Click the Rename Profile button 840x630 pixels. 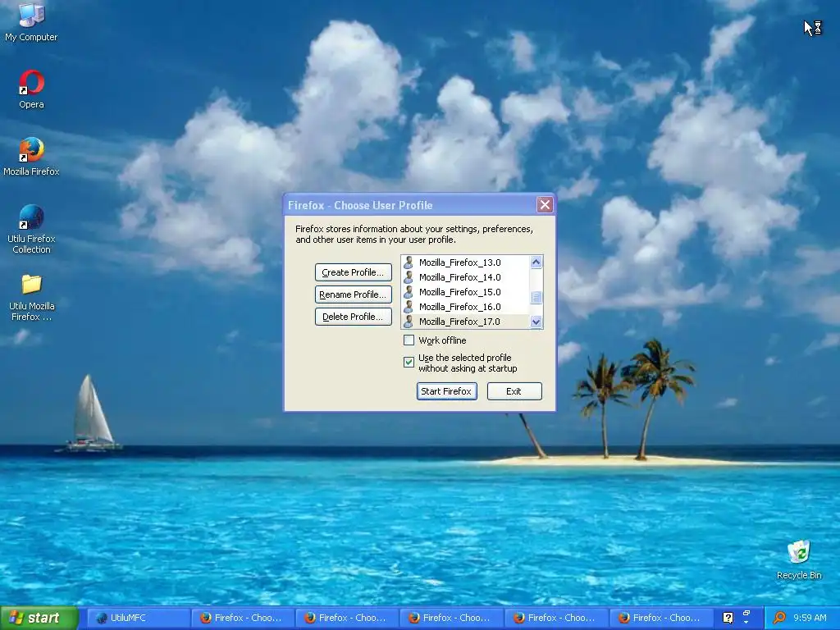point(353,294)
